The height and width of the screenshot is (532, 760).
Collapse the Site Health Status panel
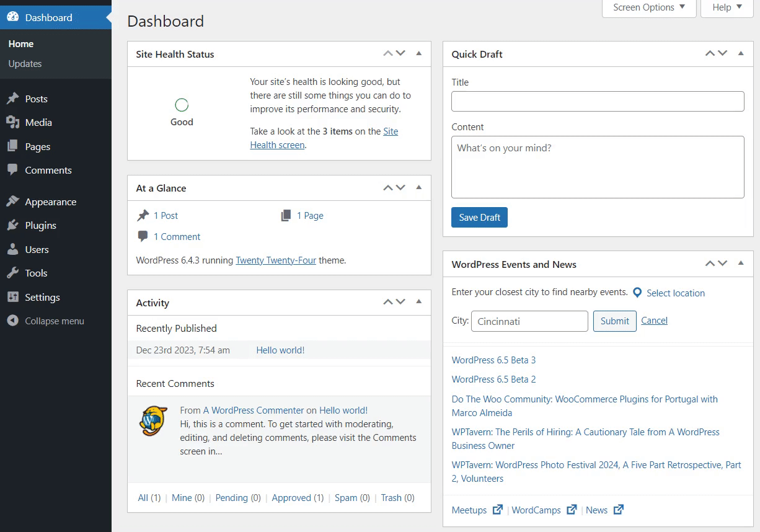pos(418,54)
